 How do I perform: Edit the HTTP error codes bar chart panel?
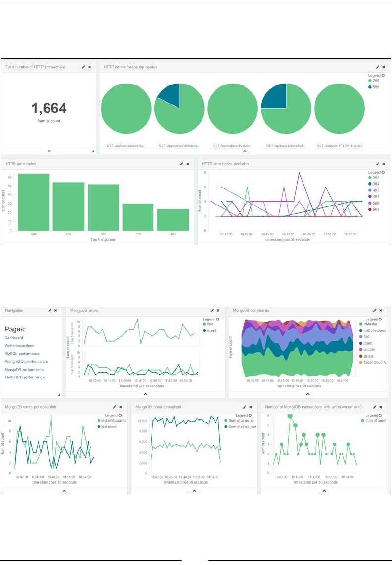[x=181, y=164]
